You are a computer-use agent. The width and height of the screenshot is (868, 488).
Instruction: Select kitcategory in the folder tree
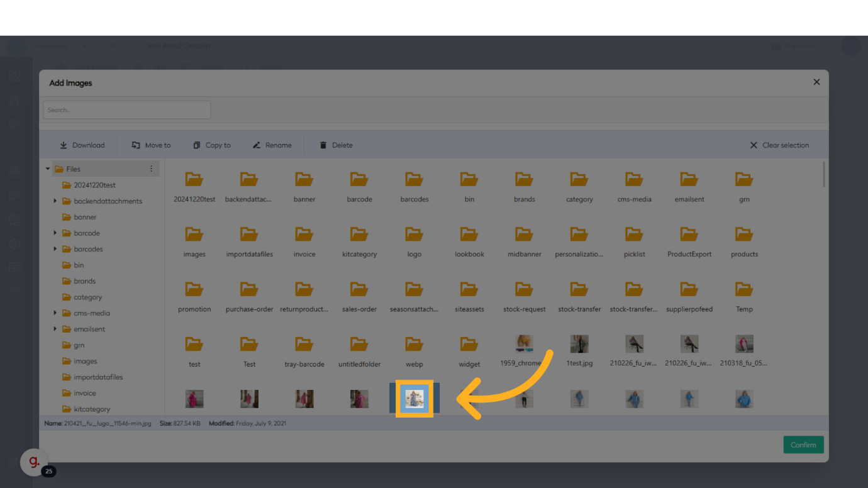pos(92,409)
